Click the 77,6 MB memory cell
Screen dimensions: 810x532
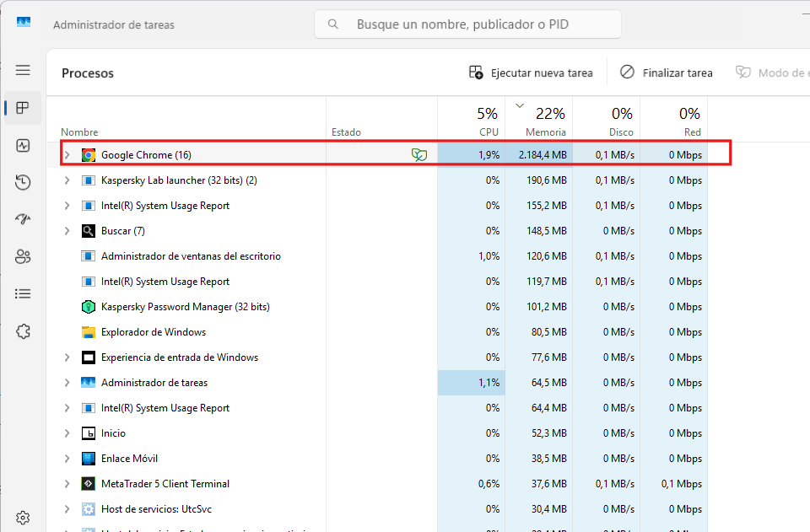pos(539,357)
